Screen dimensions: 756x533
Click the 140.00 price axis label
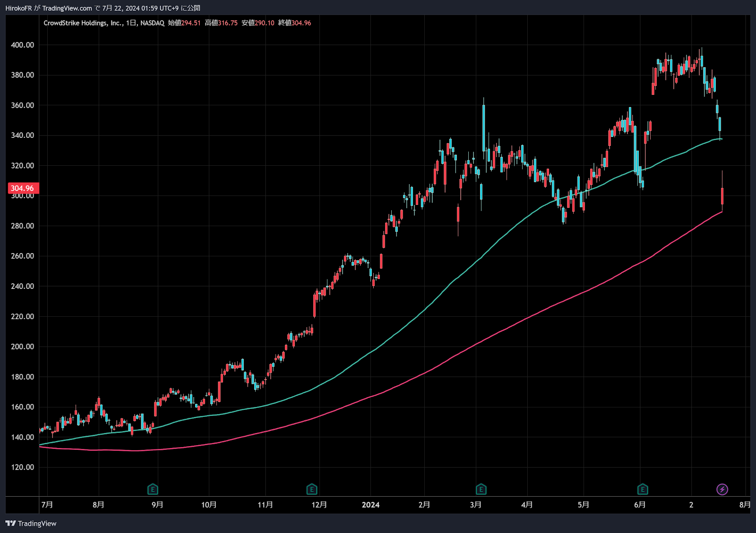(x=23, y=437)
